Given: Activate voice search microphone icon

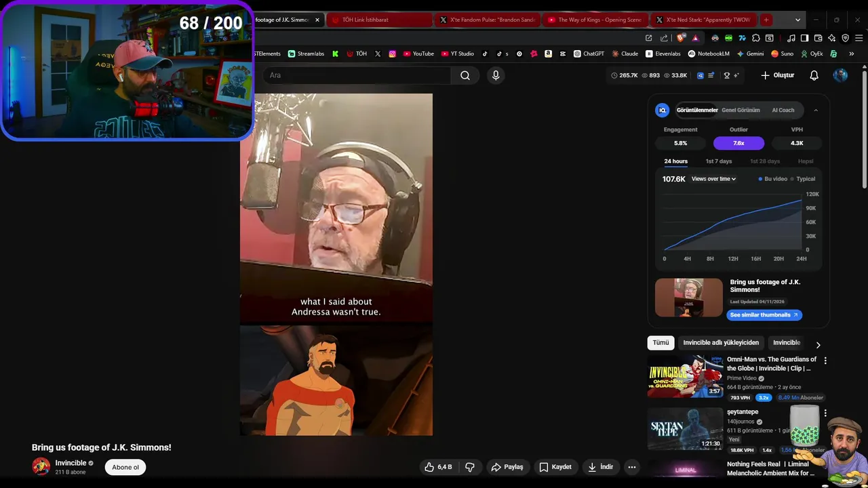Looking at the screenshot, I should coord(496,75).
